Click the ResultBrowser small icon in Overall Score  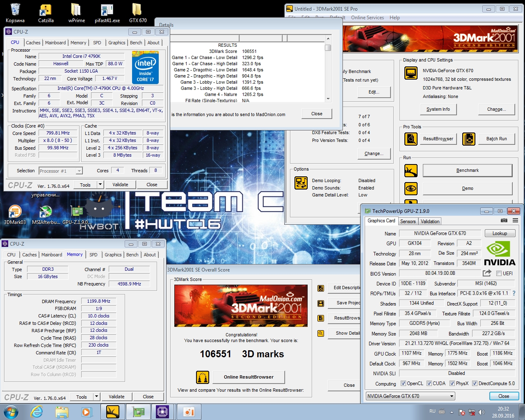[x=321, y=318]
